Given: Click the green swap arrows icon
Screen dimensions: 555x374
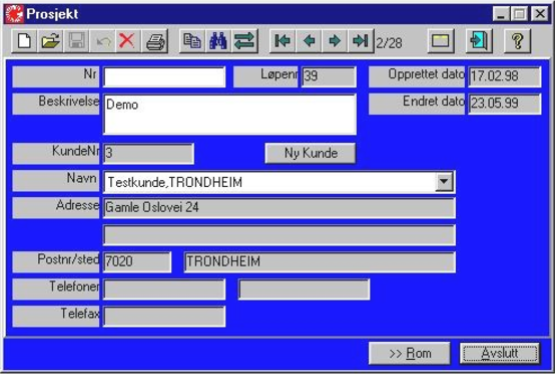Looking at the screenshot, I should click(x=245, y=41).
